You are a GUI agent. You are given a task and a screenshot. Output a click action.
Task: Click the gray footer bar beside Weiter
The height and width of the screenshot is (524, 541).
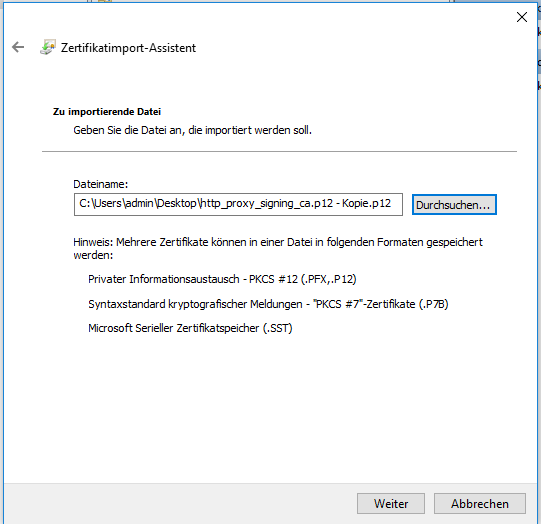(179, 504)
